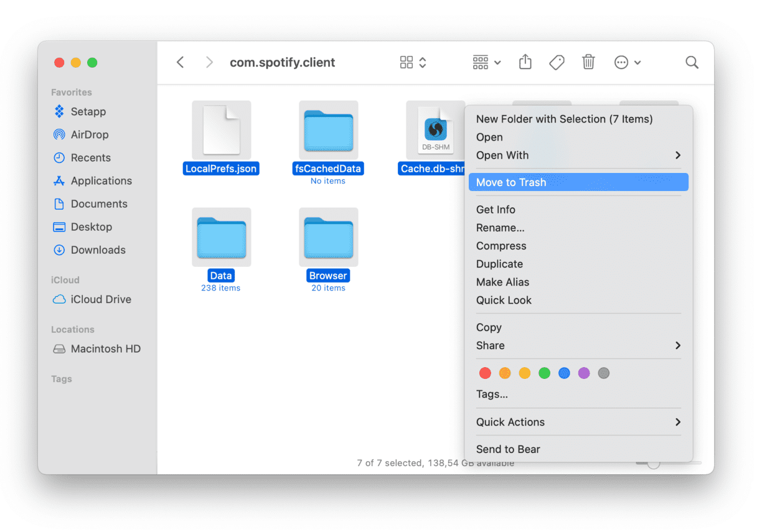
Task: Apply the red color tag
Action: pyautogui.click(x=485, y=373)
